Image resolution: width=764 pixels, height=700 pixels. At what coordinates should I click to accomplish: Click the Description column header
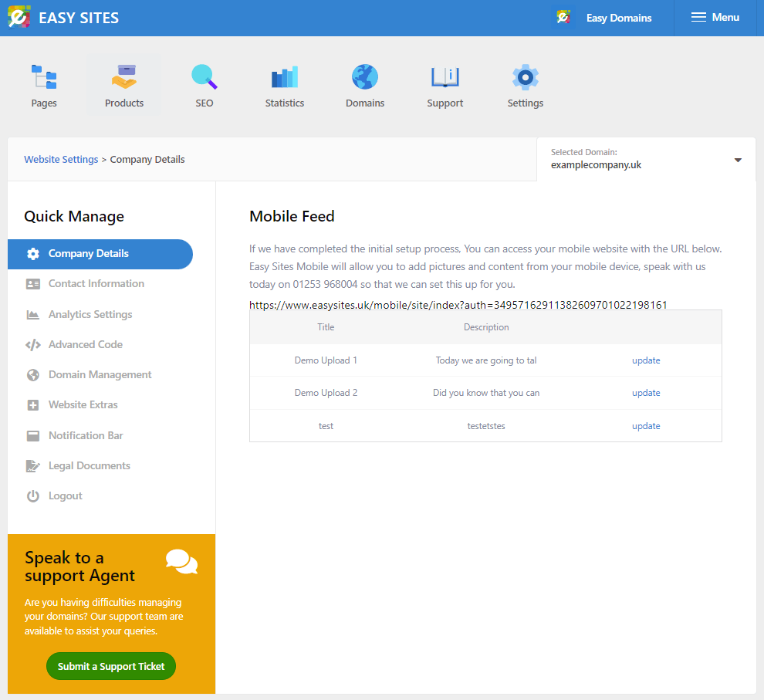486,327
